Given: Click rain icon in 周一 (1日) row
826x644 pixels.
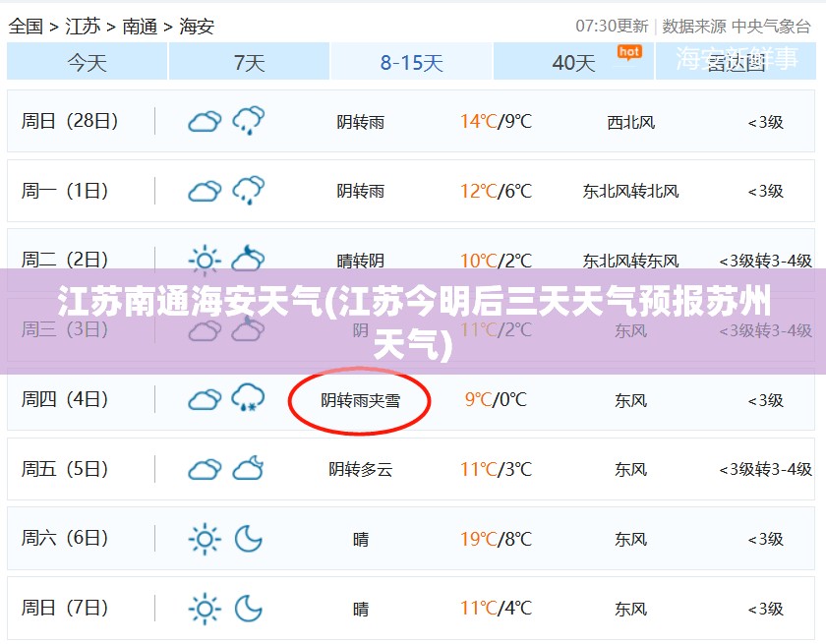Looking at the screenshot, I should coord(249,190).
